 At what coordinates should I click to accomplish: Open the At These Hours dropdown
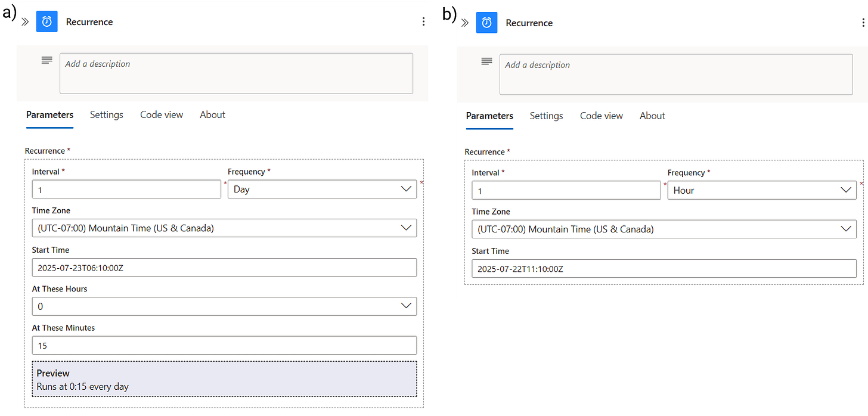(224, 306)
